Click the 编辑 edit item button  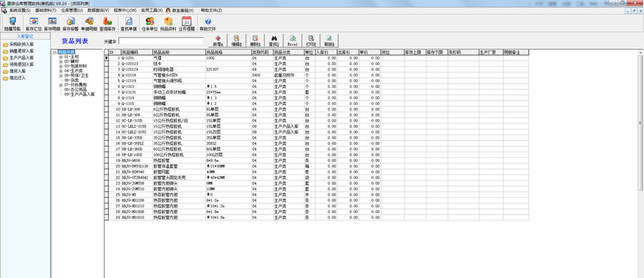click(236, 41)
